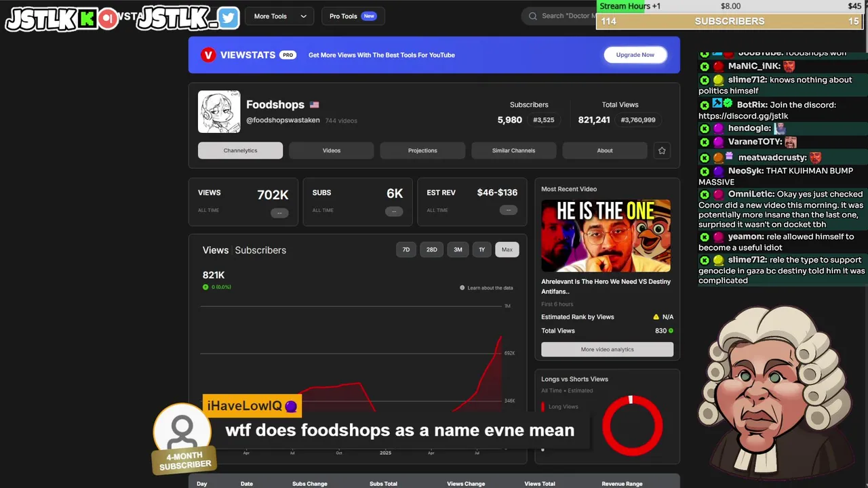Select the Views chart tab
Screen dimensions: 868x488
(216, 250)
